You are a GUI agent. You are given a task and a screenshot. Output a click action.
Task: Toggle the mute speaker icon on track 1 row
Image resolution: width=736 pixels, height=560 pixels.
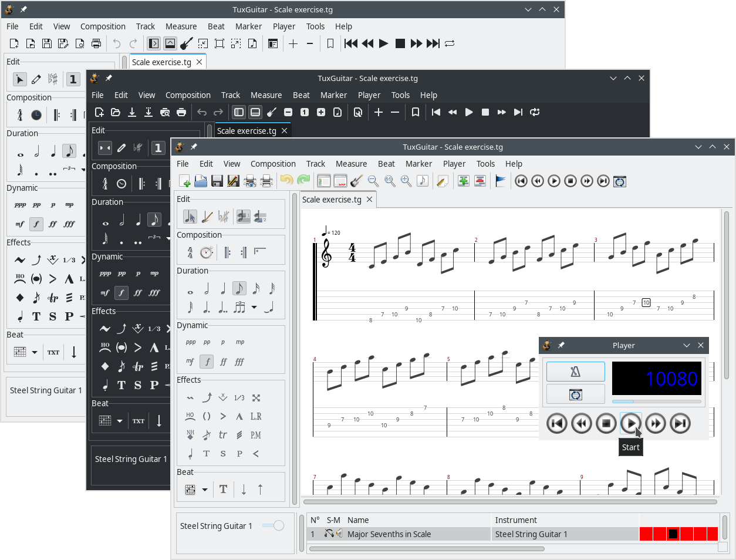339,534
